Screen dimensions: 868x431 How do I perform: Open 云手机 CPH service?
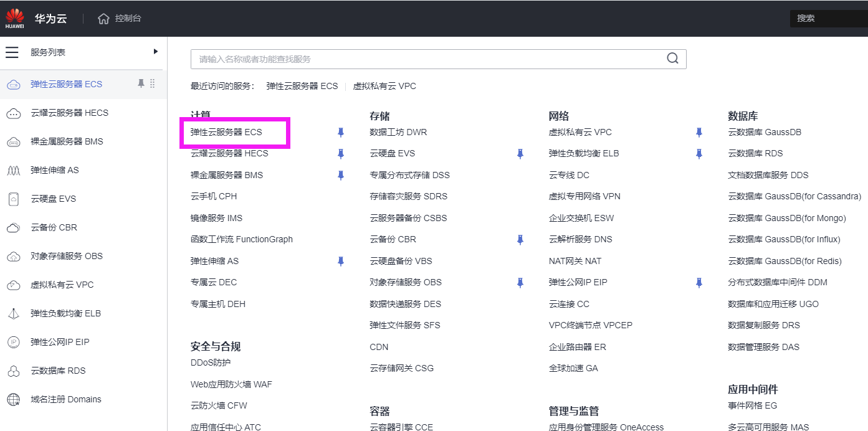click(x=214, y=196)
